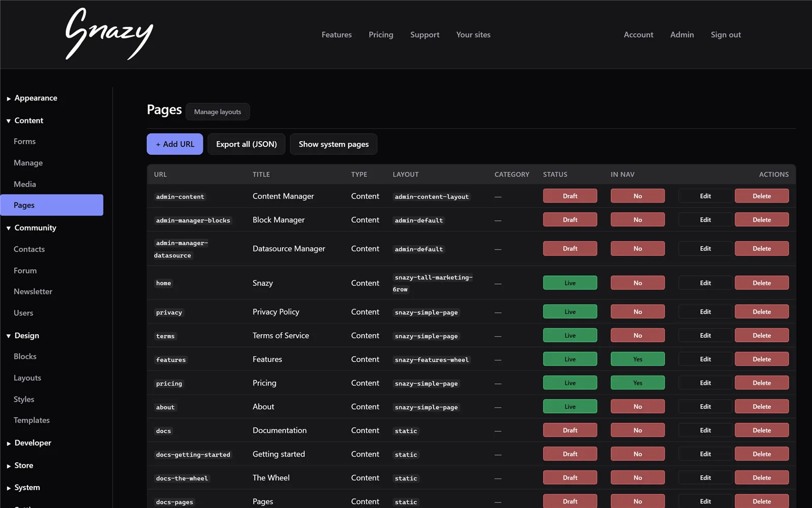Toggle Draft status for docs page
The width and height of the screenshot is (812, 508).
(570, 430)
